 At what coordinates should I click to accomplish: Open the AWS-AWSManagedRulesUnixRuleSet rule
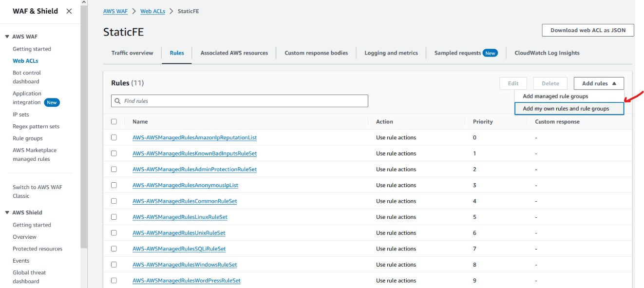point(179,233)
